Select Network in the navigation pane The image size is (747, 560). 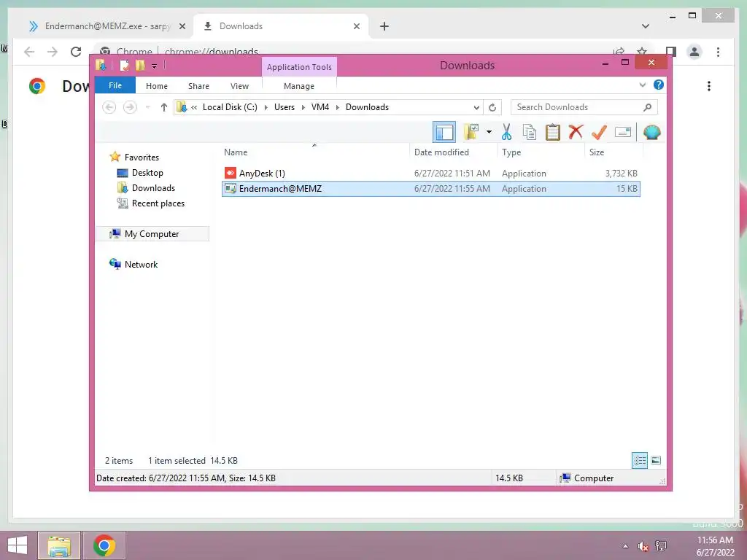coord(141,264)
